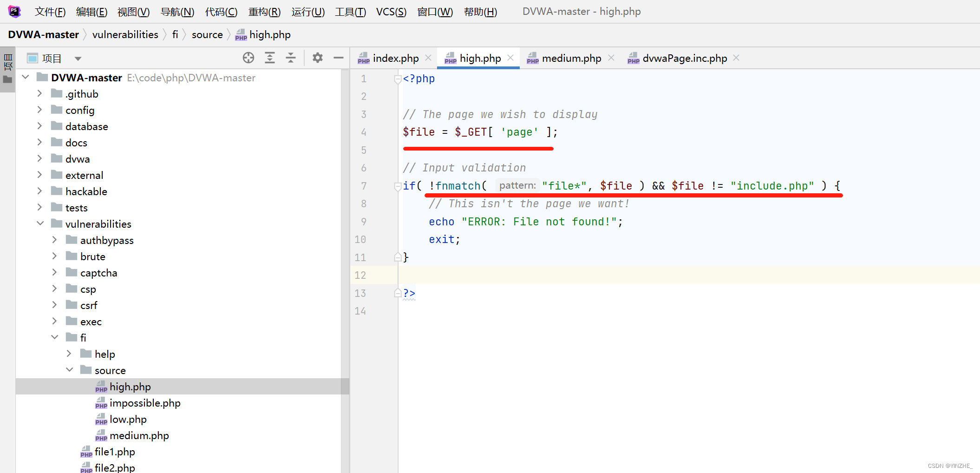This screenshot has width=980, height=473.
Task: Fold the if block at line 7
Action: (398, 186)
